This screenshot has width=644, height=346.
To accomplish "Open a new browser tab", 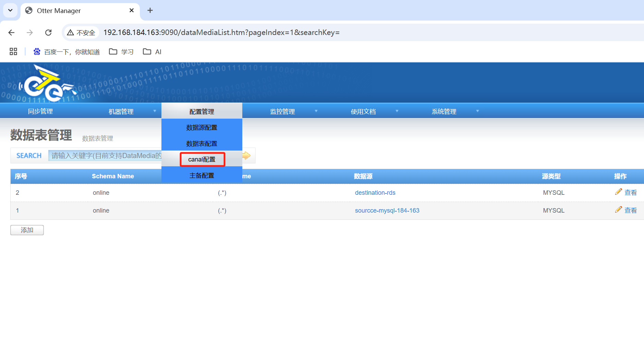I will pyautogui.click(x=150, y=10).
